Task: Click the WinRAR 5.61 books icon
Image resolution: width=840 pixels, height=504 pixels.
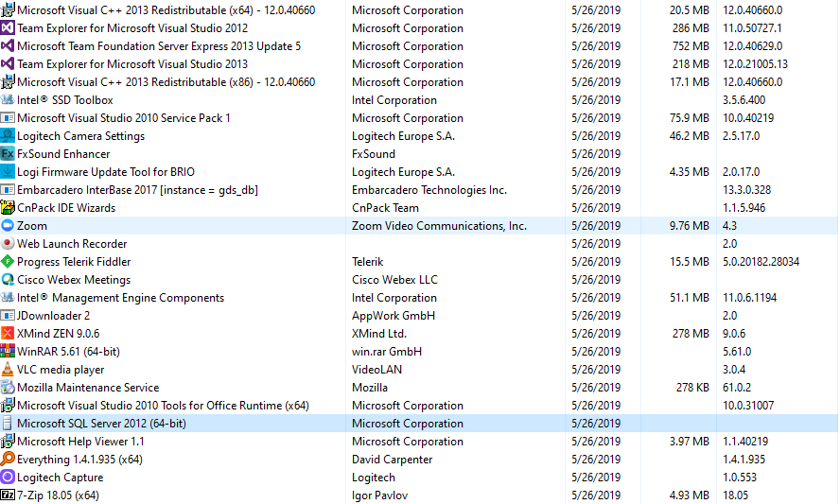Action: pos(8,352)
